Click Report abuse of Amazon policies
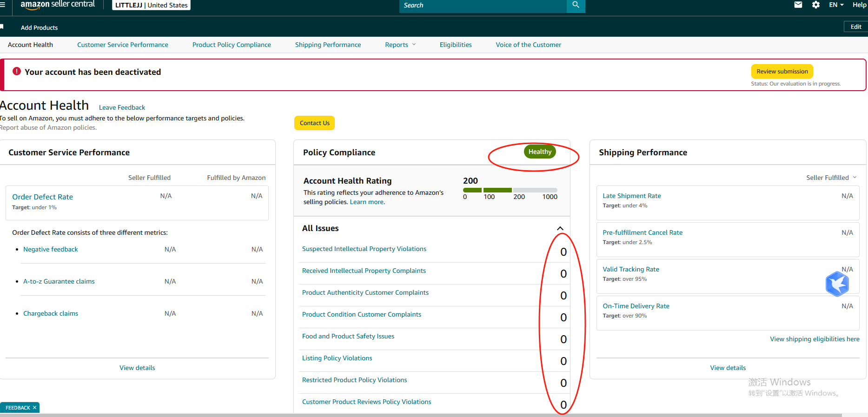 coord(48,127)
